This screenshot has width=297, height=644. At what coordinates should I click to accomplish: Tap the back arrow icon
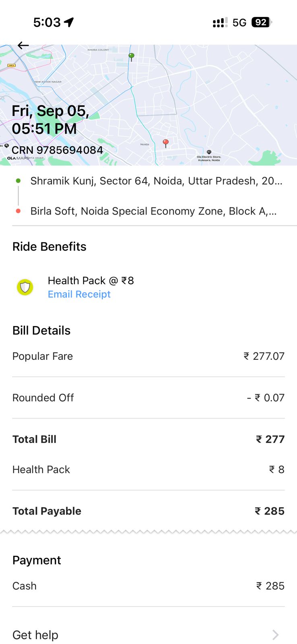click(23, 45)
